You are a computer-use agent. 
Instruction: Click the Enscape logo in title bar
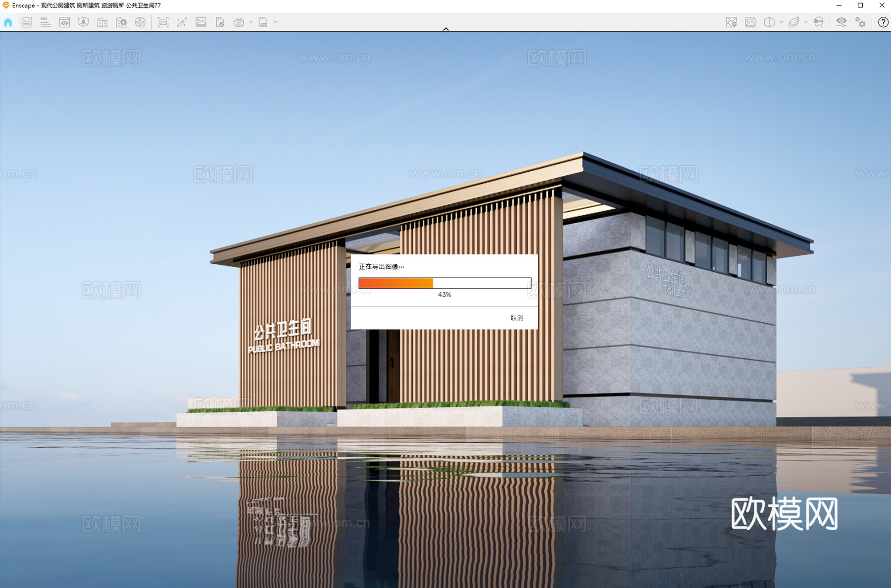tap(6, 5)
